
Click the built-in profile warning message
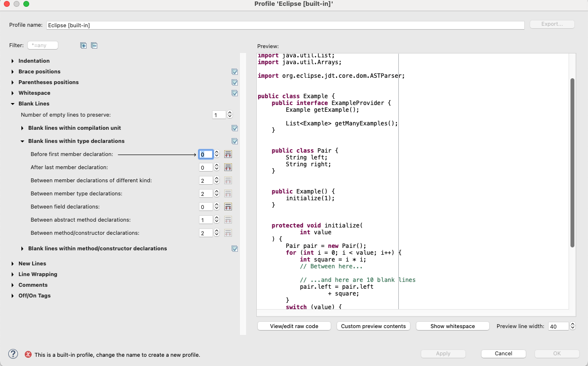point(117,355)
